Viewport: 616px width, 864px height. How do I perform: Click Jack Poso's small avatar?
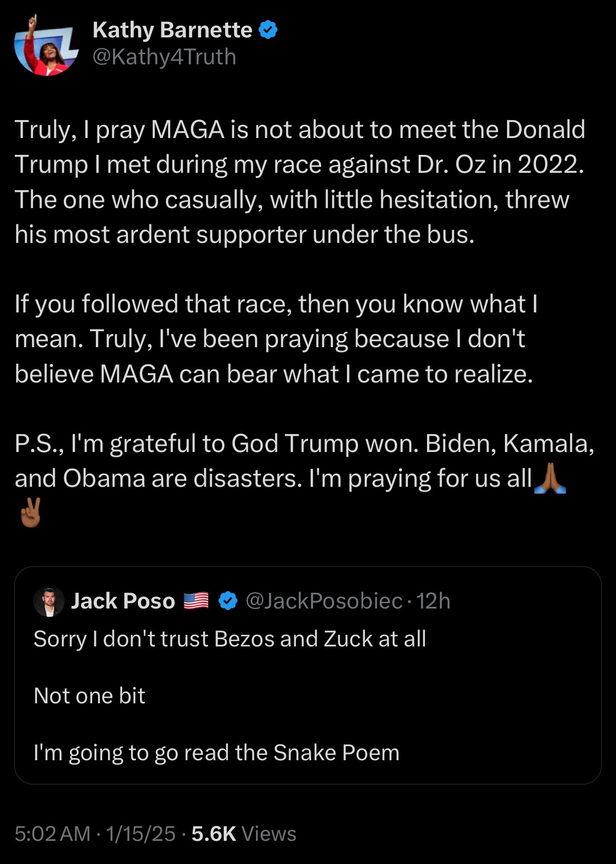pyautogui.click(x=49, y=601)
